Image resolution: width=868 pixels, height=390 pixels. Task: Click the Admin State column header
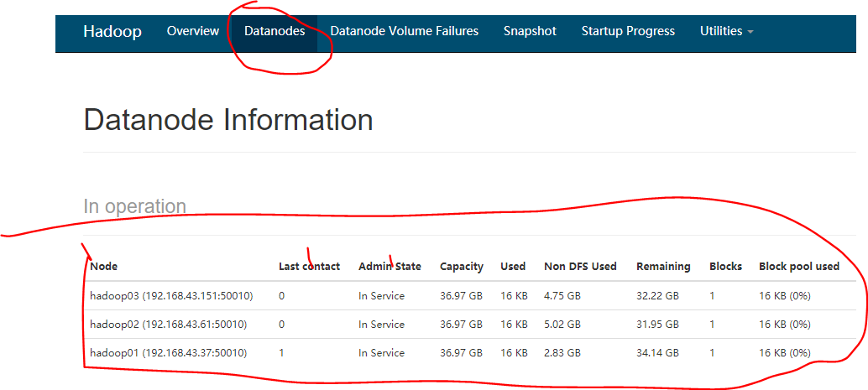(x=390, y=266)
